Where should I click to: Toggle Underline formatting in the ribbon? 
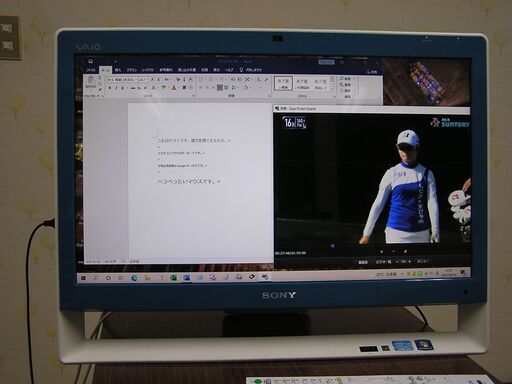(x=123, y=88)
